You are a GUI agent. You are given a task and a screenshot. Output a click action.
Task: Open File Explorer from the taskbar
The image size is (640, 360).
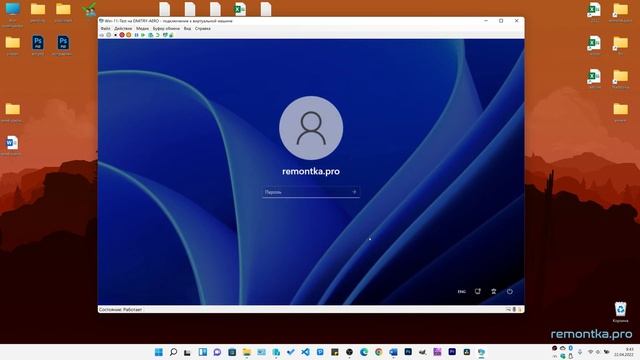coord(247,352)
